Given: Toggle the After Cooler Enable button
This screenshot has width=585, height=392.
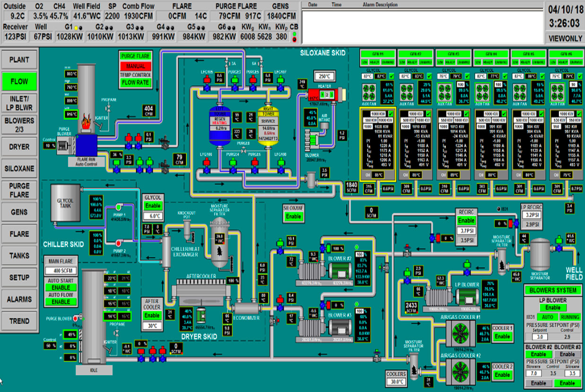Looking at the screenshot, I should tap(152, 315).
